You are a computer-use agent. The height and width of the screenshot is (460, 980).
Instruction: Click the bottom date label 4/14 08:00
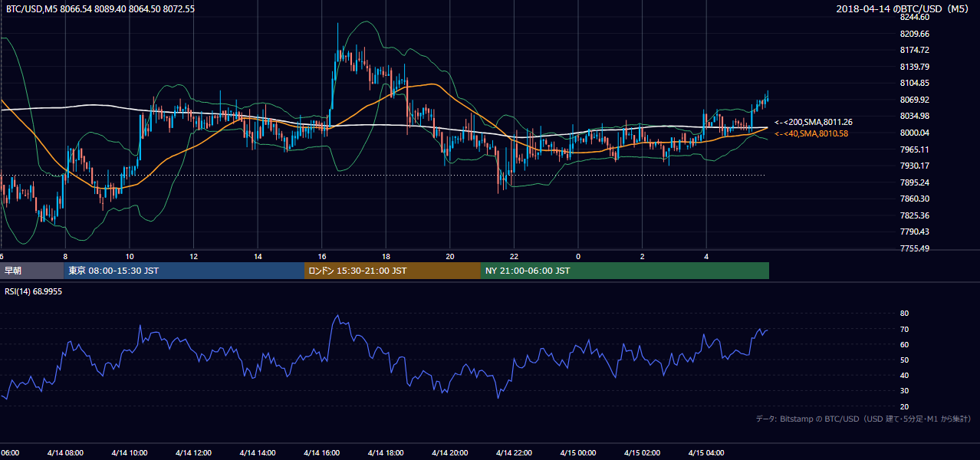tap(64, 453)
